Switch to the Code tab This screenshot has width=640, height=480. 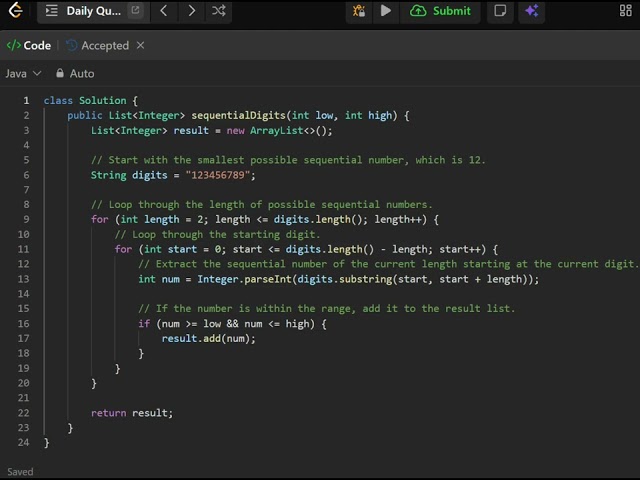(29, 45)
